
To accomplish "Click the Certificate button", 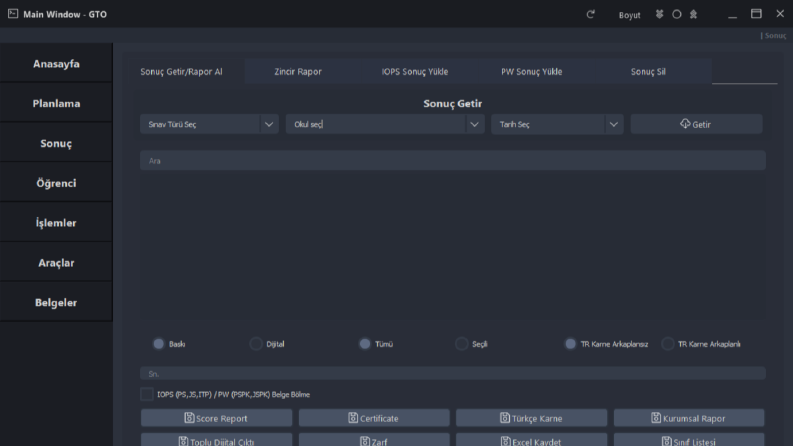I will (x=374, y=418).
